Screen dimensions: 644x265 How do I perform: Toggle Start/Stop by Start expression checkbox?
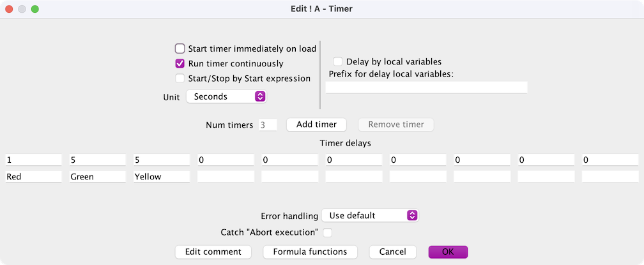(180, 79)
